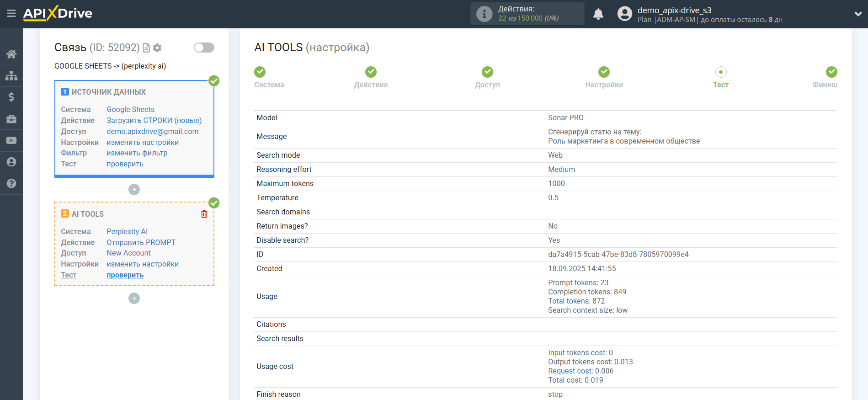Open the YouTube video tutorials icon
Image resolution: width=868 pixels, height=400 pixels.
click(11, 140)
